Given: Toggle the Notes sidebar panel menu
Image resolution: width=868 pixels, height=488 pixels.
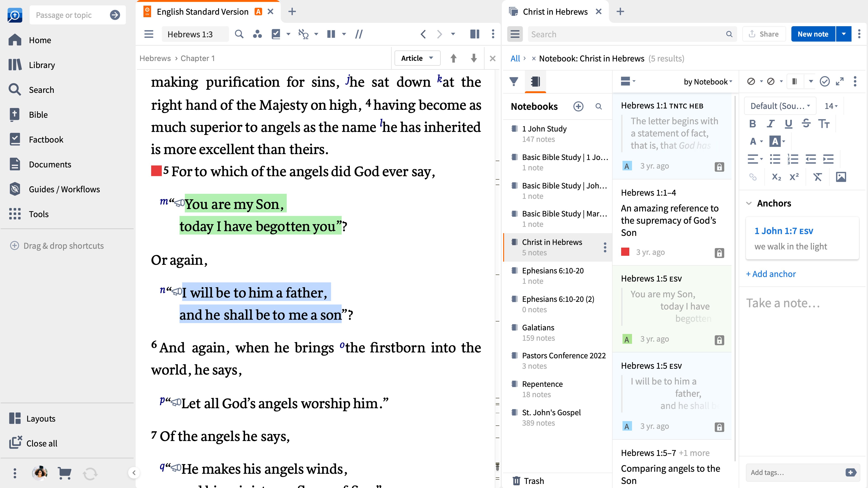Looking at the screenshot, I should point(514,34).
